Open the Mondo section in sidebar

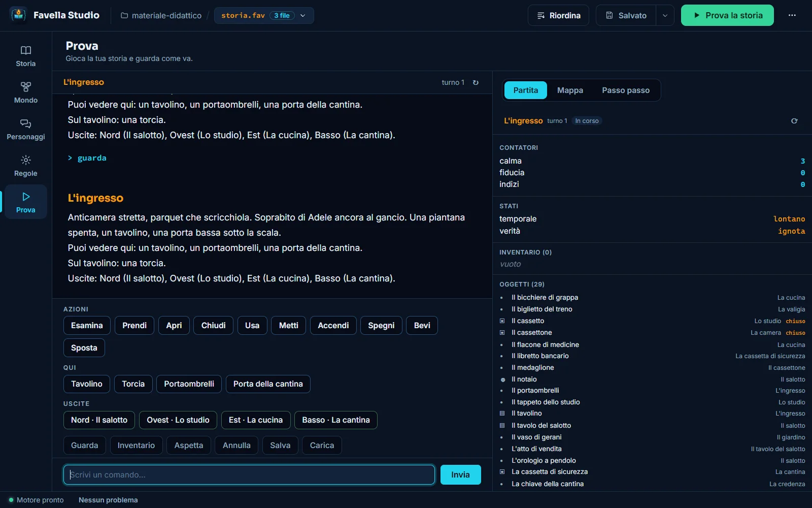tap(26, 92)
